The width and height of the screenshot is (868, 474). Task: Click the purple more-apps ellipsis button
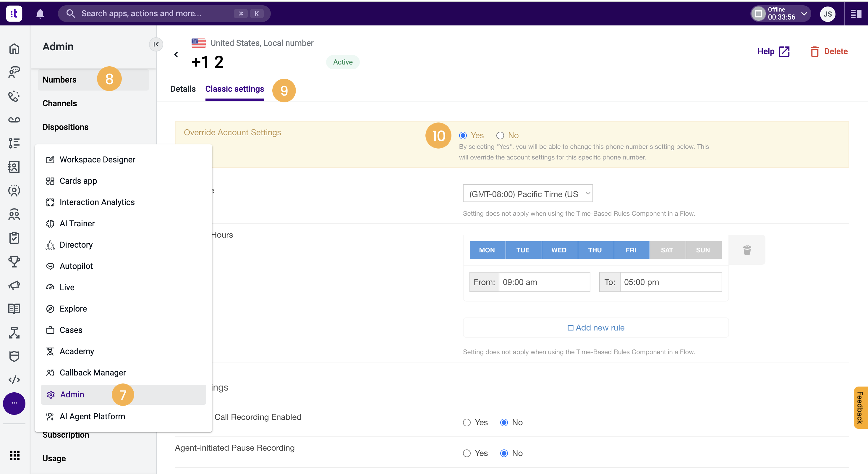click(x=14, y=404)
